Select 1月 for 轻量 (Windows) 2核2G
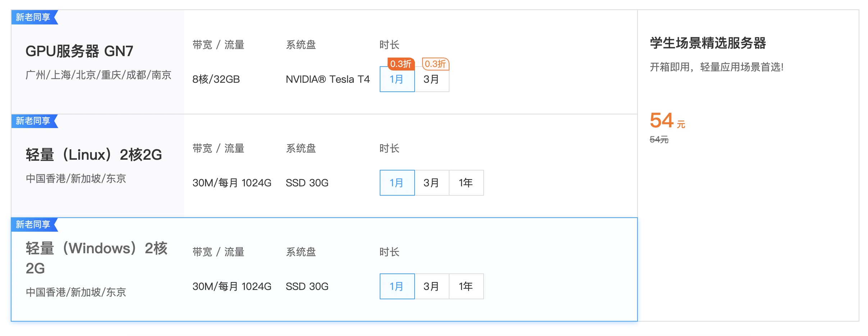Viewport: 868px width, 336px height. click(x=397, y=286)
